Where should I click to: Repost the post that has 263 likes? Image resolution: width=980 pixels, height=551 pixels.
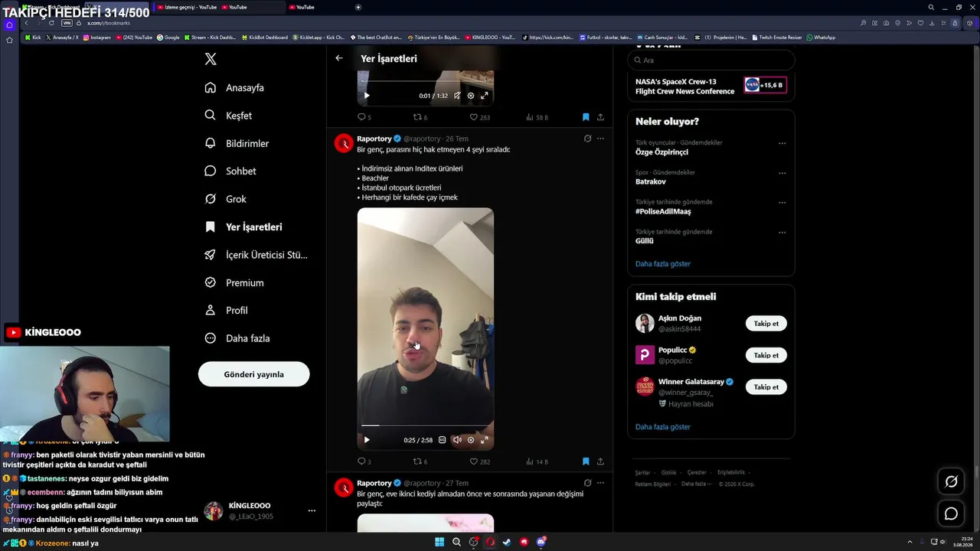pos(420,117)
